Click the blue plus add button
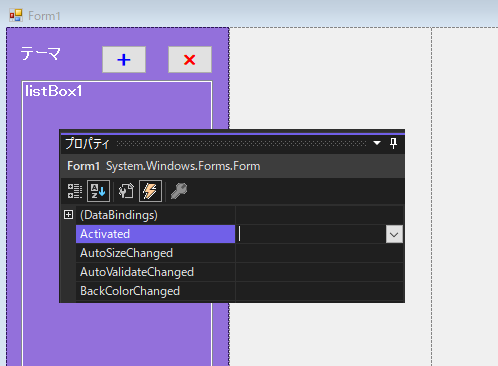498x366 pixels. pyautogui.click(x=124, y=60)
